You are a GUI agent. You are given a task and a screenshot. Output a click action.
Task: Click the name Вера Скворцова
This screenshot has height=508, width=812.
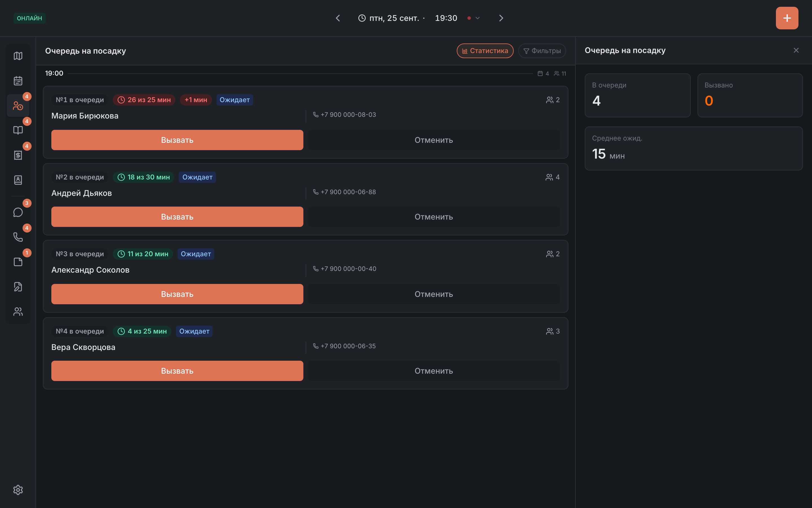tap(83, 347)
